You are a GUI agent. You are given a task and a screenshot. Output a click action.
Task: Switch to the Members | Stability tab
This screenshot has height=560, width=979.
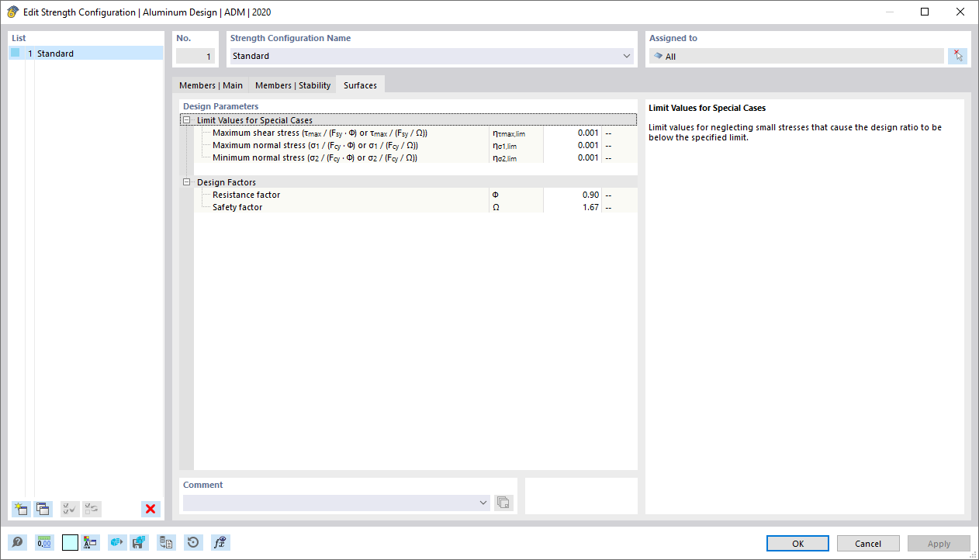click(x=292, y=85)
